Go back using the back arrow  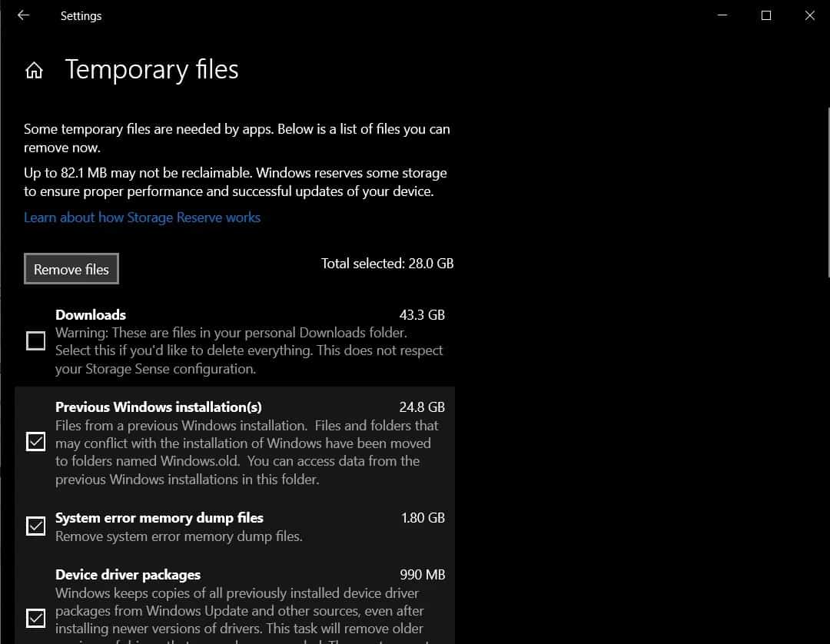coord(23,15)
